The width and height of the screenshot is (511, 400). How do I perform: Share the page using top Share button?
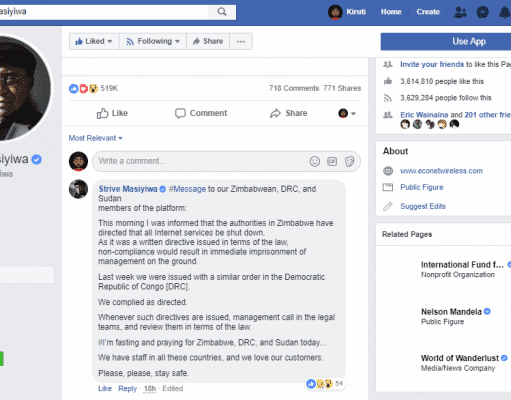208,41
